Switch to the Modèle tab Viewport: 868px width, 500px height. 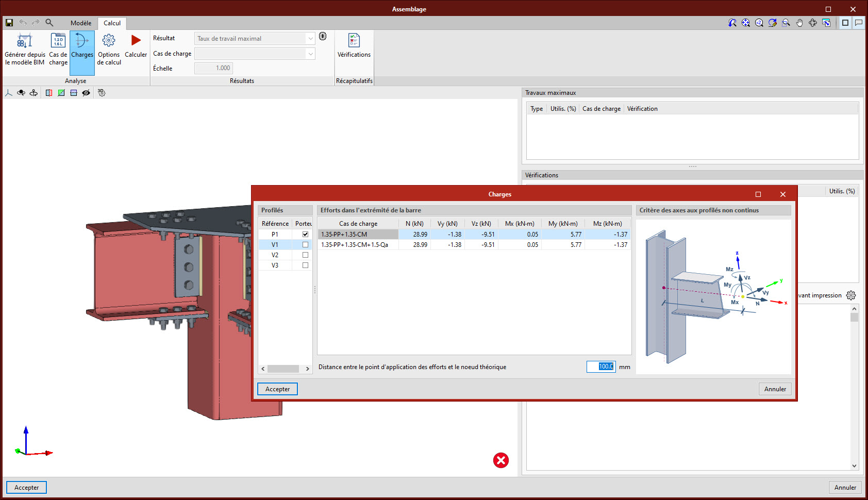(x=81, y=23)
